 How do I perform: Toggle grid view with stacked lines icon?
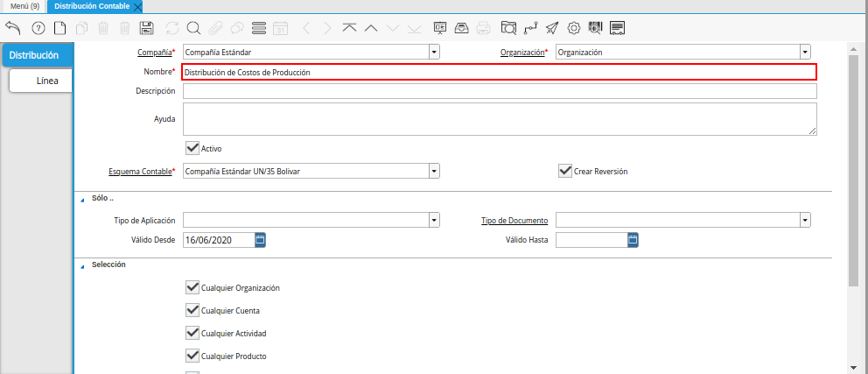click(258, 28)
